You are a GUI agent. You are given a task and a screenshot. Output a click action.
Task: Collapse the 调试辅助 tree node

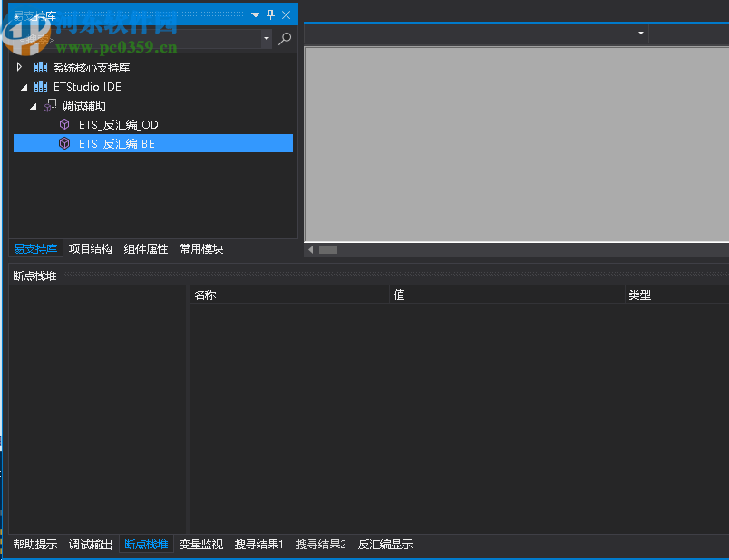[x=33, y=104]
